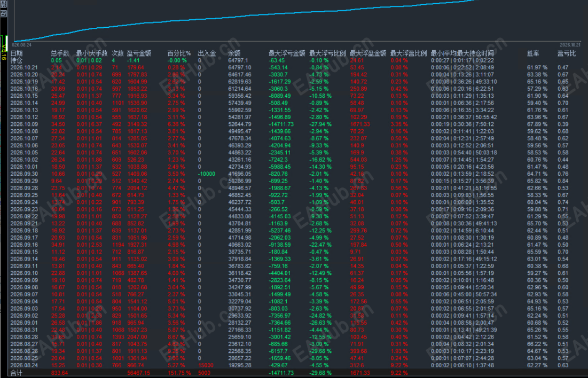The image size is (588, 378).
Task: Click the 盈亏金额 column header
Action: [139, 53]
